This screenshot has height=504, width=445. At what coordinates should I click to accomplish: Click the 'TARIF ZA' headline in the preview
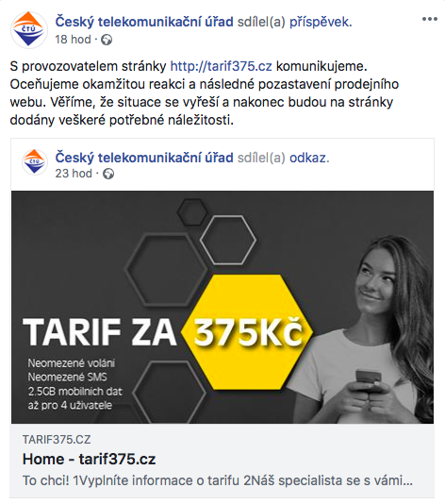click(100, 332)
